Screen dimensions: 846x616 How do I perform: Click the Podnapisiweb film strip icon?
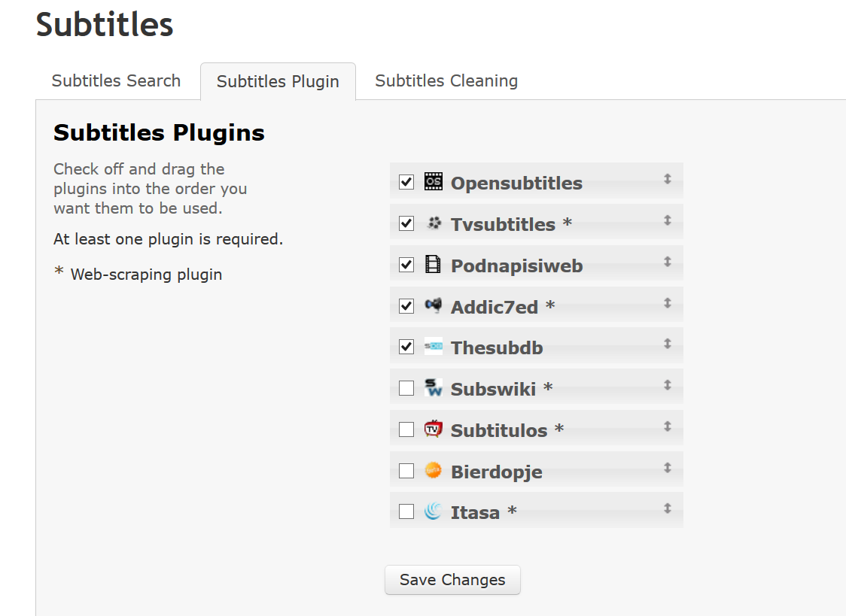(x=433, y=264)
